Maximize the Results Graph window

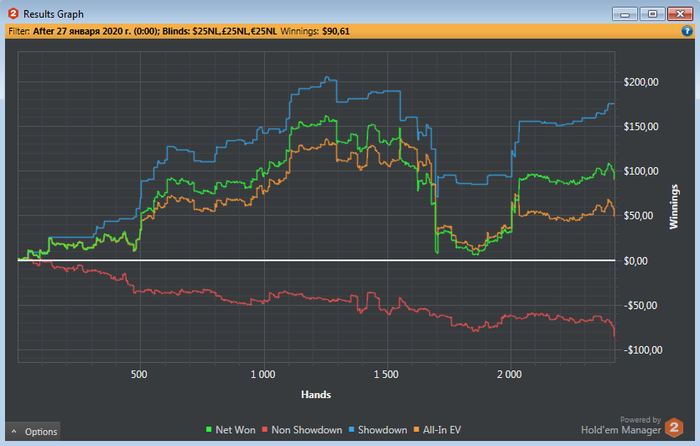[652, 14]
